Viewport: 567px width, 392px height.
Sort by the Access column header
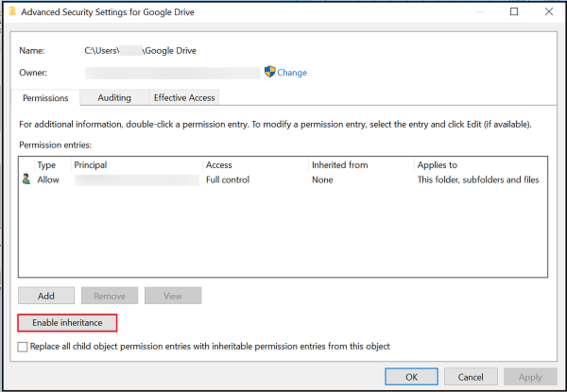point(219,165)
